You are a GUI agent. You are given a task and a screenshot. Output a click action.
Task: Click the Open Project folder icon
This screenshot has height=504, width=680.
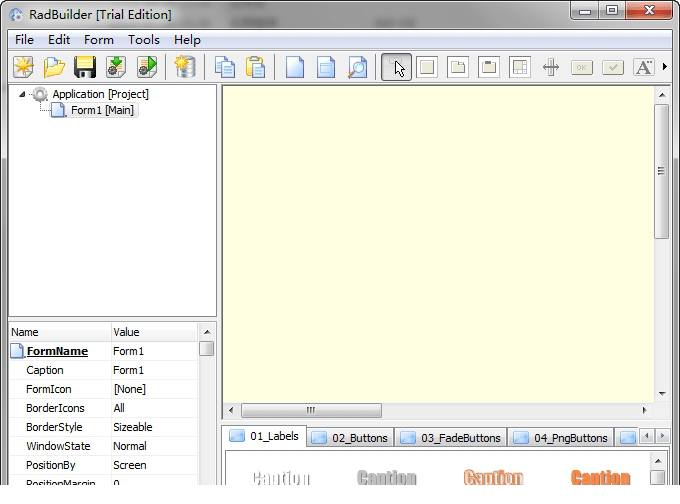[54, 67]
